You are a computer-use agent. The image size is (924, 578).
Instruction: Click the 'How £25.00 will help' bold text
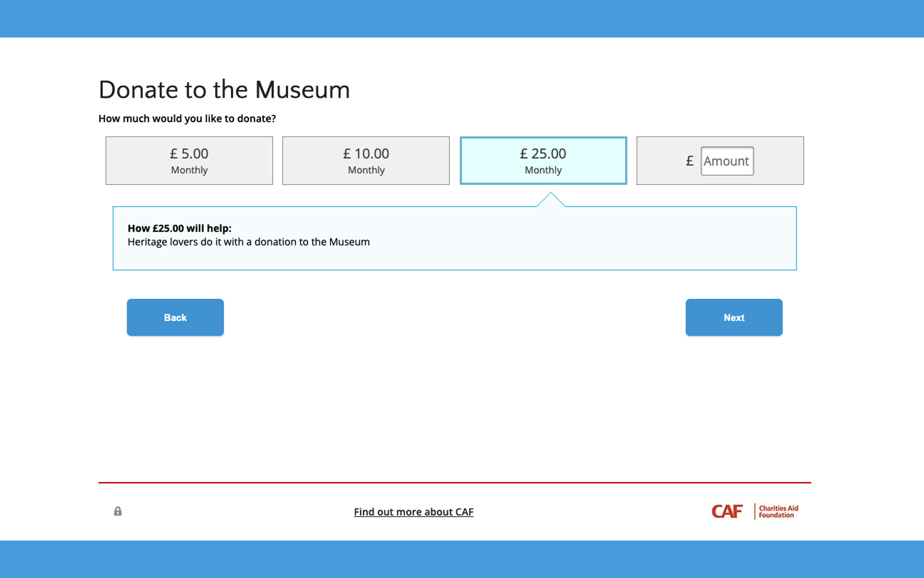point(179,228)
